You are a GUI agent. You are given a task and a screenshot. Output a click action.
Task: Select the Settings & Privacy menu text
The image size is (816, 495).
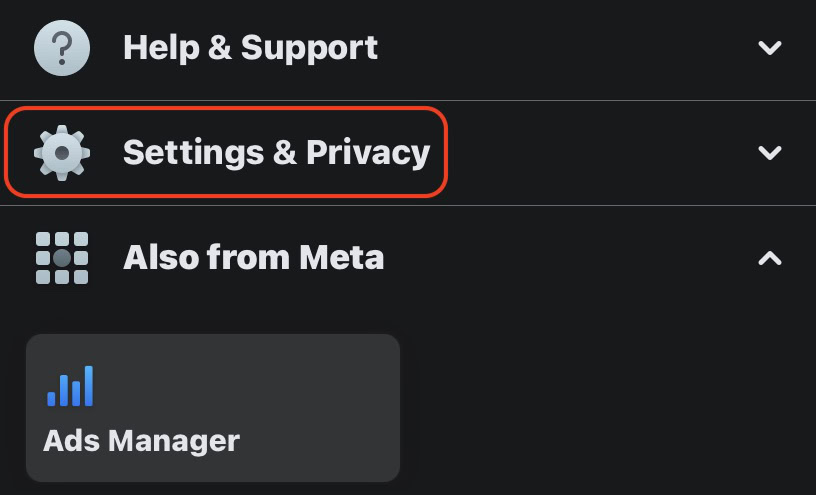[276, 153]
